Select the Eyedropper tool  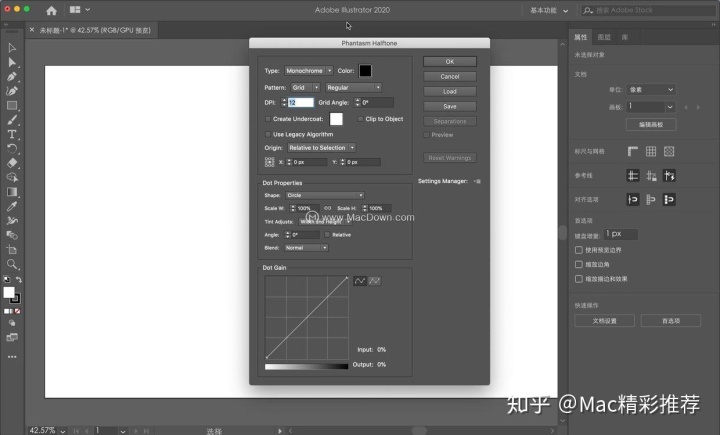[x=12, y=206]
